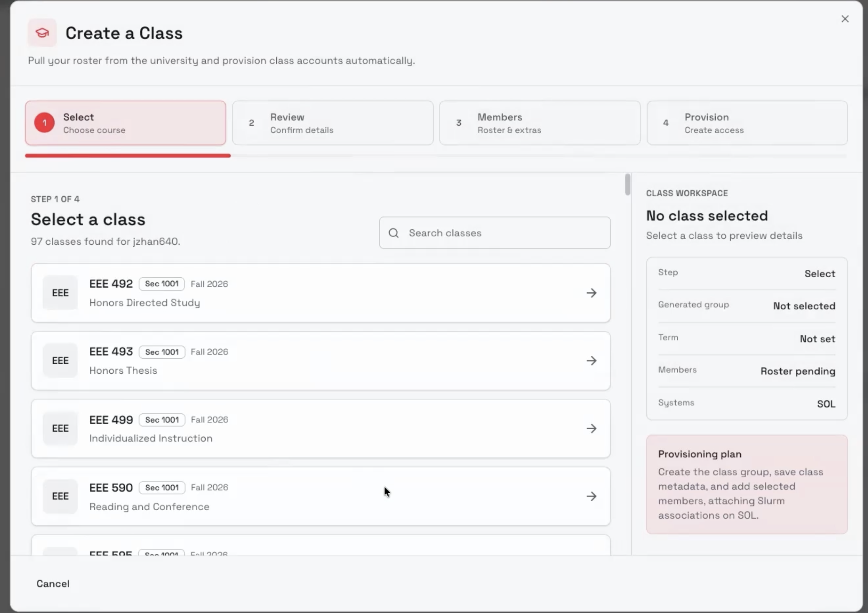Image resolution: width=868 pixels, height=613 pixels.
Task: Select the EEE 499 Individualized Instruction card
Action: 320,428
